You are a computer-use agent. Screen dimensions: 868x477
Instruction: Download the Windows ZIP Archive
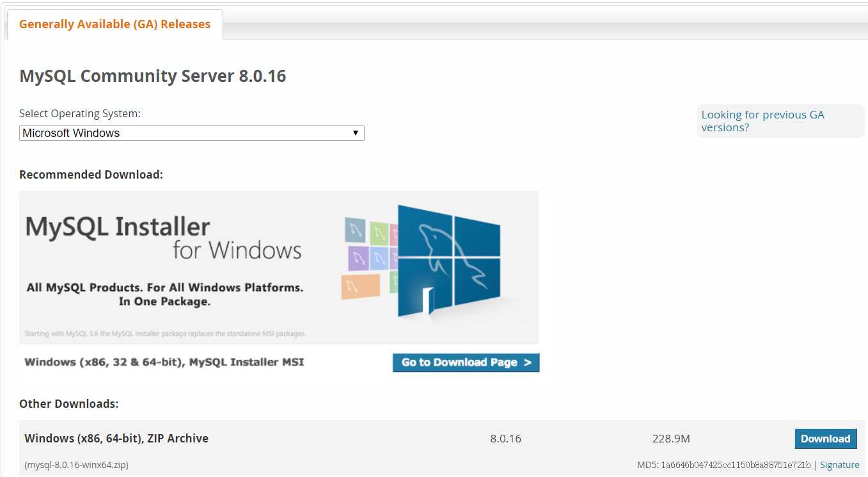pyautogui.click(x=825, y=439)
